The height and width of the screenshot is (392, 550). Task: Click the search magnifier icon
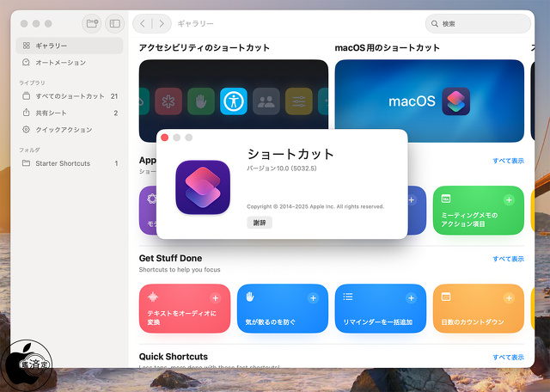pyautogui.click(x=435, y=23)
